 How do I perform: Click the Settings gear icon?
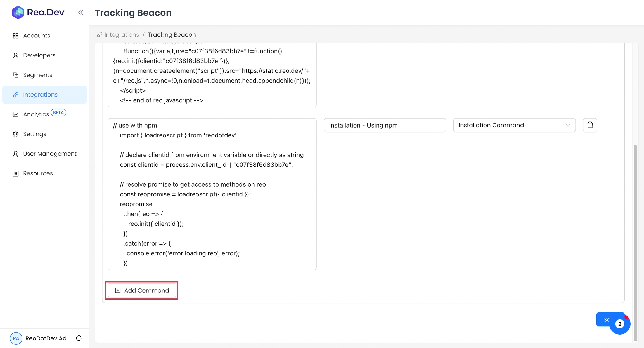point(16,134)
